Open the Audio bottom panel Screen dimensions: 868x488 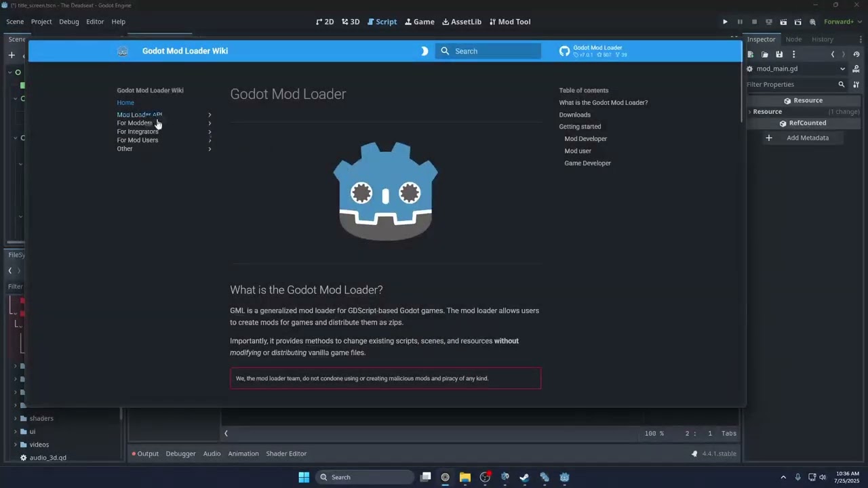click(x=212, y=453)
